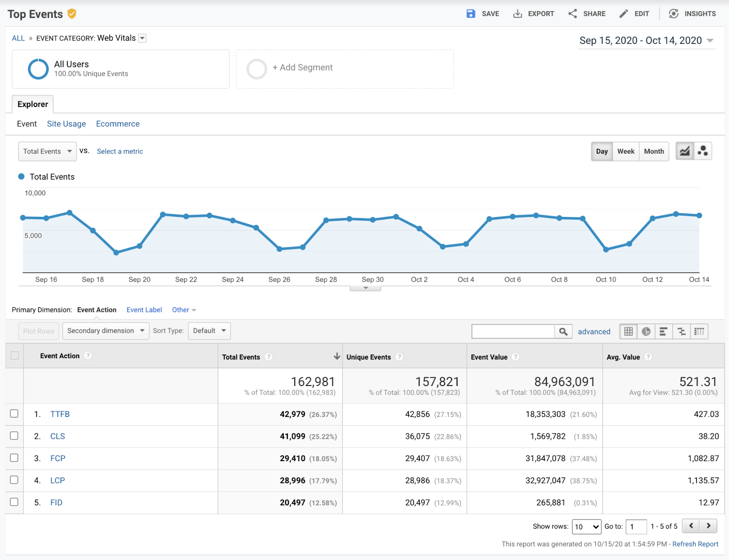Expand the Sep 15 - Oct 14 date range selector

click(x=646, y=41)
